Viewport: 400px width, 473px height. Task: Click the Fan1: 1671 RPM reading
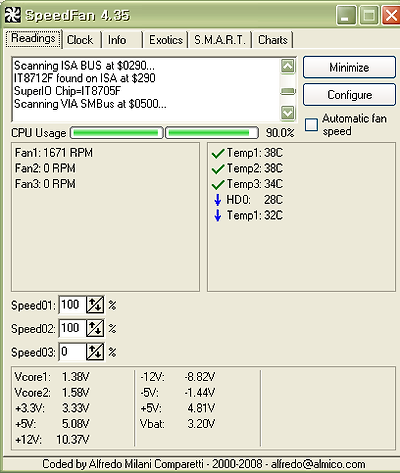tap(54, 153)
